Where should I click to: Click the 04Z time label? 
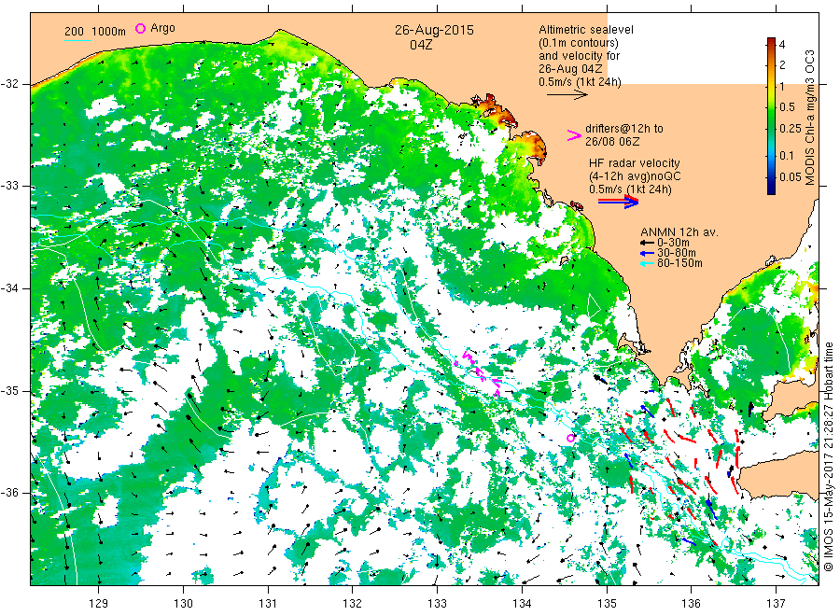pyautogui.click(x=421, y=45)
